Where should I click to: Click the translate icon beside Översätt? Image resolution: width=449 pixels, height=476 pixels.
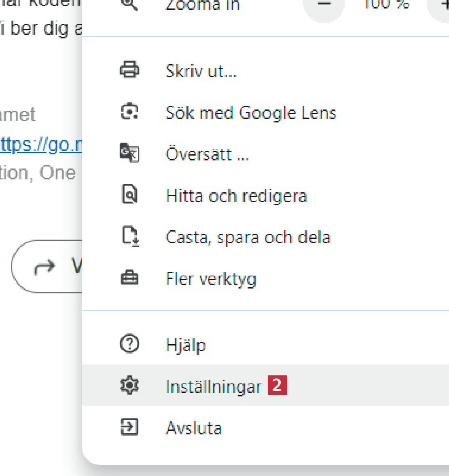[130, 154]
